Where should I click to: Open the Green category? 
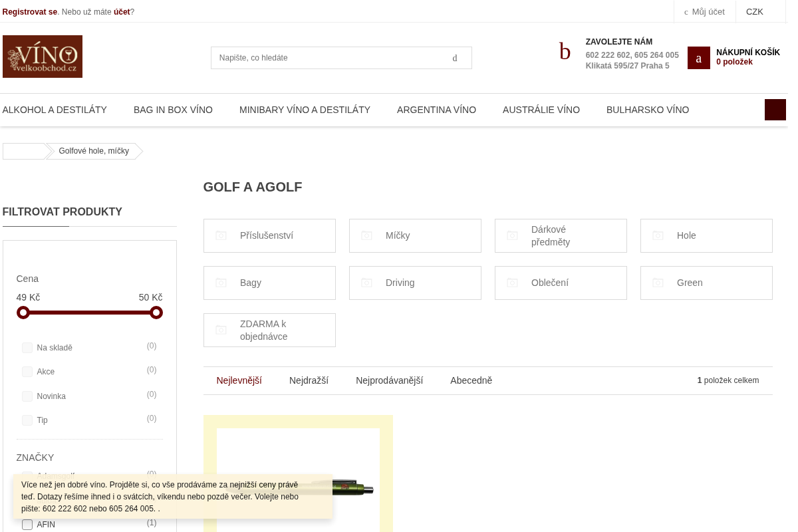click(706, 283)
